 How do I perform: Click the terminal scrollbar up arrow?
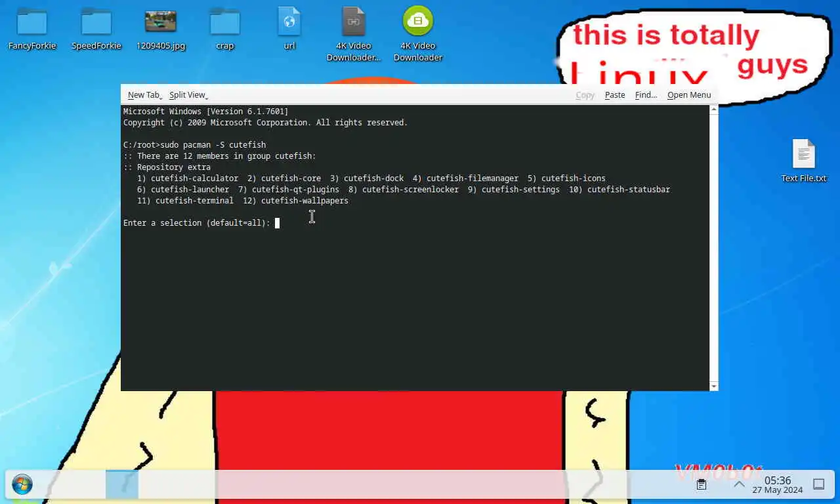click(714, 110)
